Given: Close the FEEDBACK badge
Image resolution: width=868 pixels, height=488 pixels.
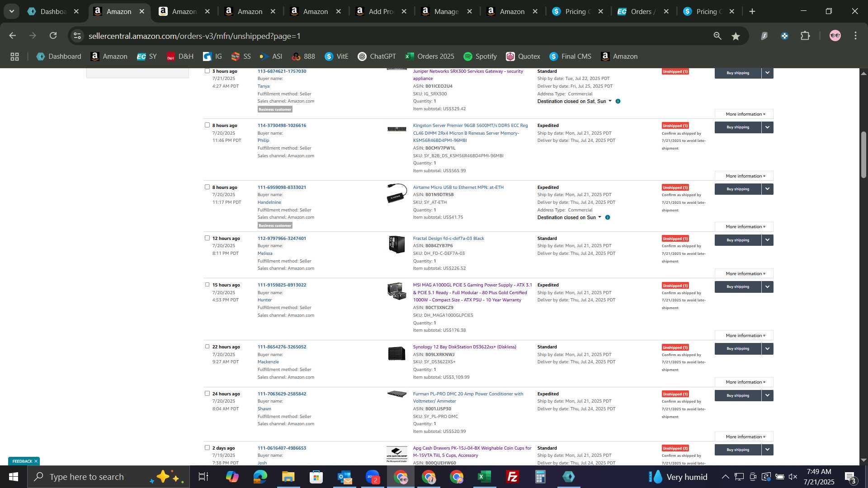Looking at the screenshot, I should [36, 461].
